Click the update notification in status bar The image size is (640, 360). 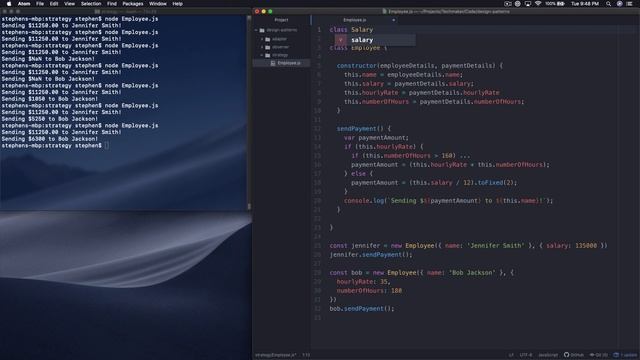[625, 355]
